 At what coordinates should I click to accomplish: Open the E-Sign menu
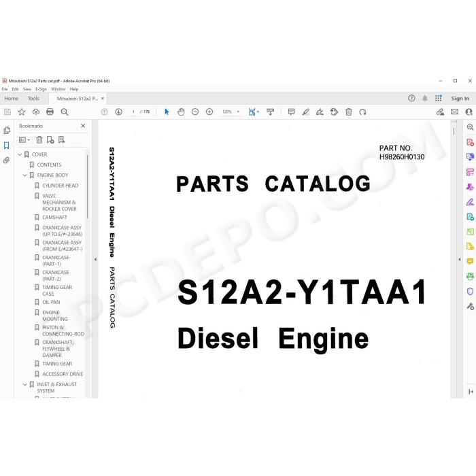click(41, 89)
